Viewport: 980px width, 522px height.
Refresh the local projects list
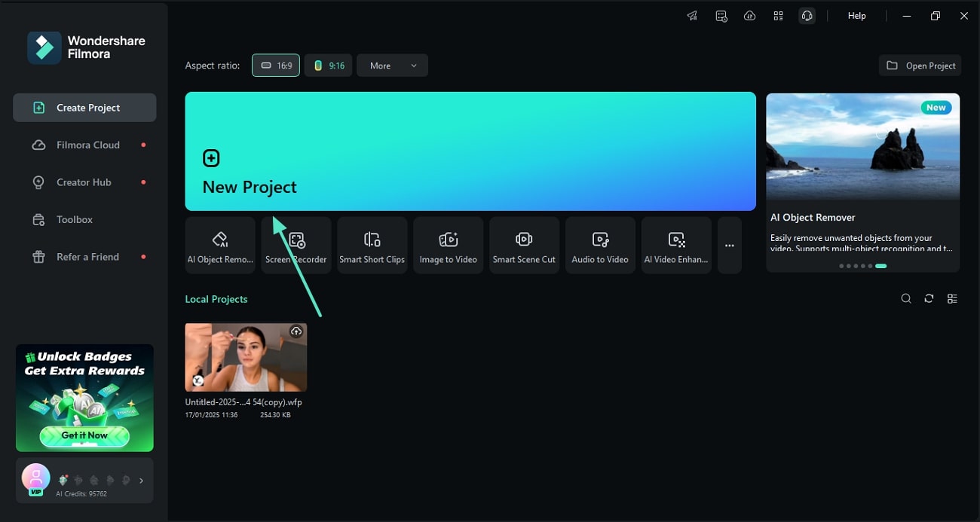[929, 299]
